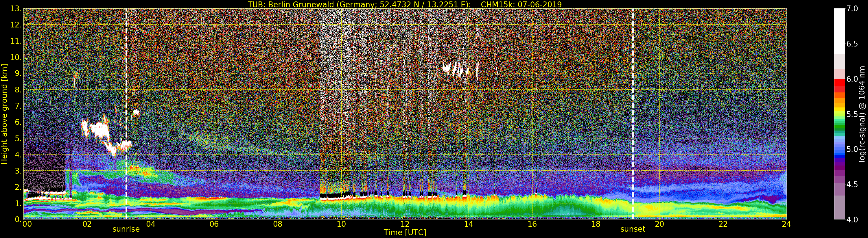Click the colorbar value '5.5'
The image size is (868, 238).
point(852,114)
